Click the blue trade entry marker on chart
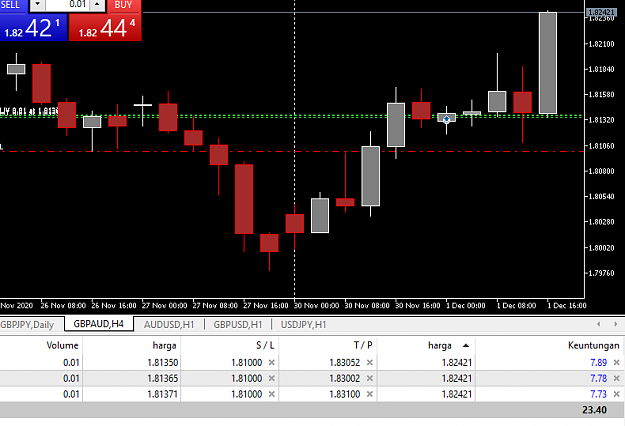The image size is (625, 426). 446,119
